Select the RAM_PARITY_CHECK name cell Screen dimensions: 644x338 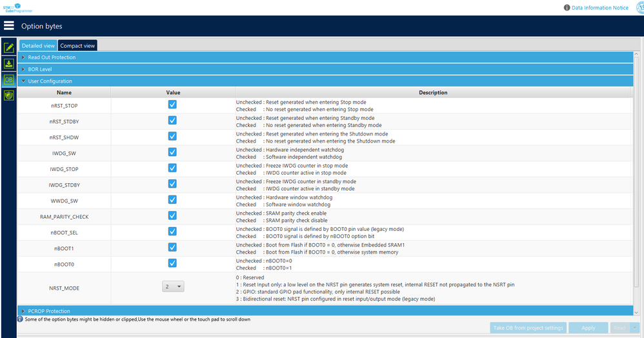(x=64, y=217)
